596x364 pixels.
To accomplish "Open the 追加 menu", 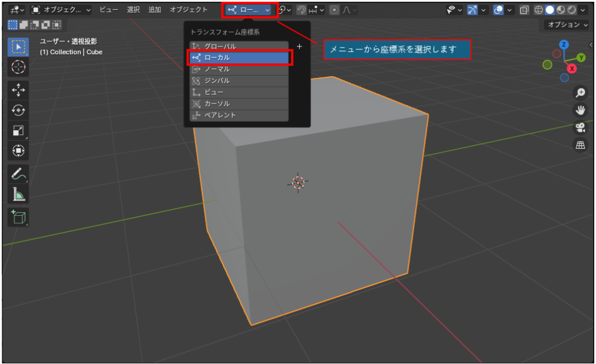I will tap(155, 10).
